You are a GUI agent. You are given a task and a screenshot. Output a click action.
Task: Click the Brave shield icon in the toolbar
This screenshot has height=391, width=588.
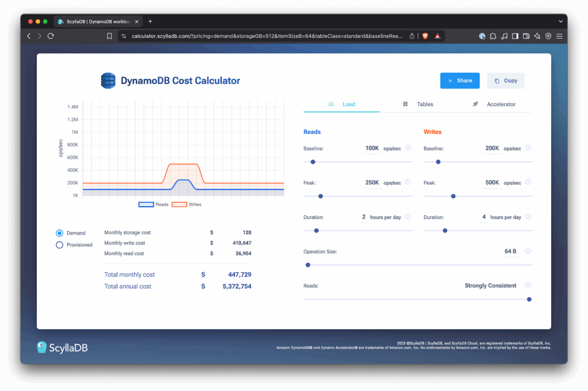click(x=425, y=36)
